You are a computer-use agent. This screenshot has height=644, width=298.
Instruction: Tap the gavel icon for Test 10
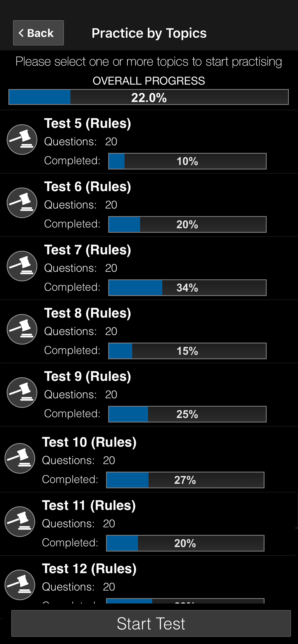click(x=20, y=458)
